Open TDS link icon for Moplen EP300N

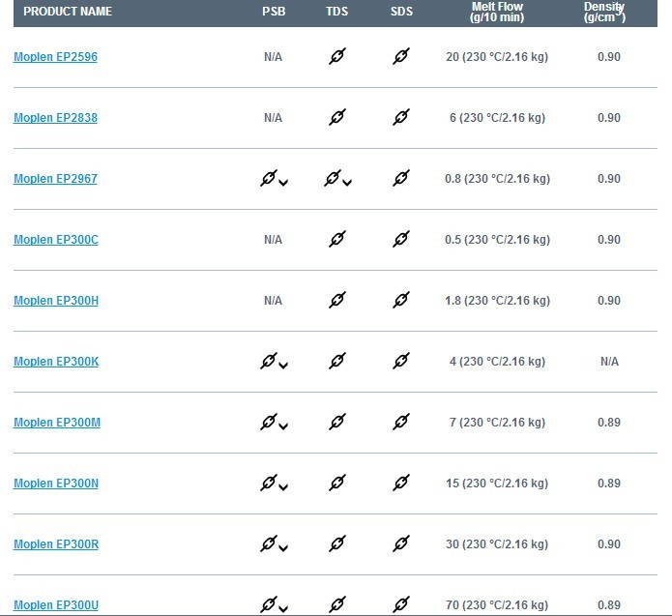[x=337, y=483]
